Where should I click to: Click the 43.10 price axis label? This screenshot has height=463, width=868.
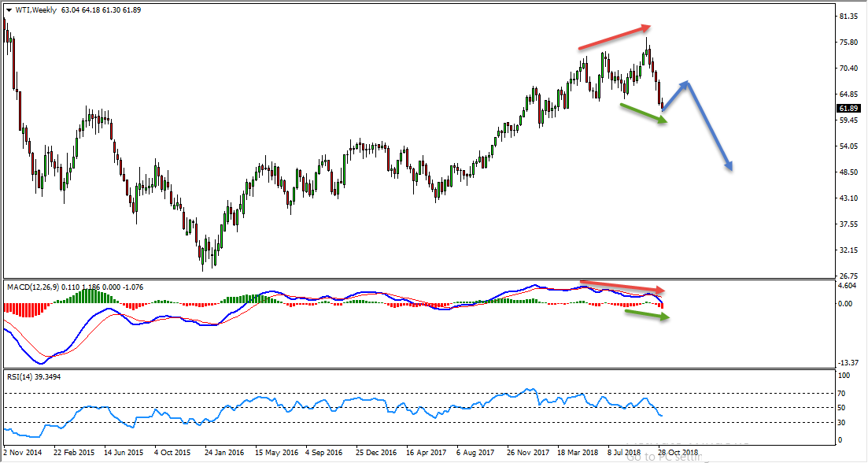coord(848,198)
